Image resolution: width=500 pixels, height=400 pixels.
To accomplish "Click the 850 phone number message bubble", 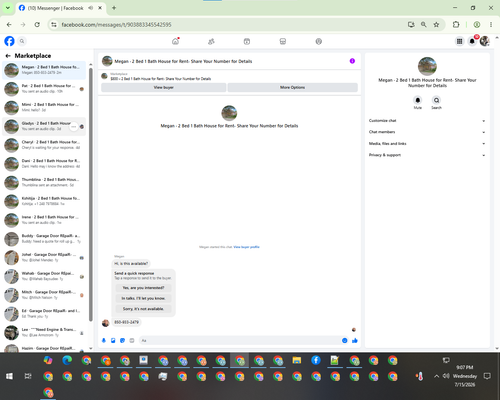I will (127, 322).
